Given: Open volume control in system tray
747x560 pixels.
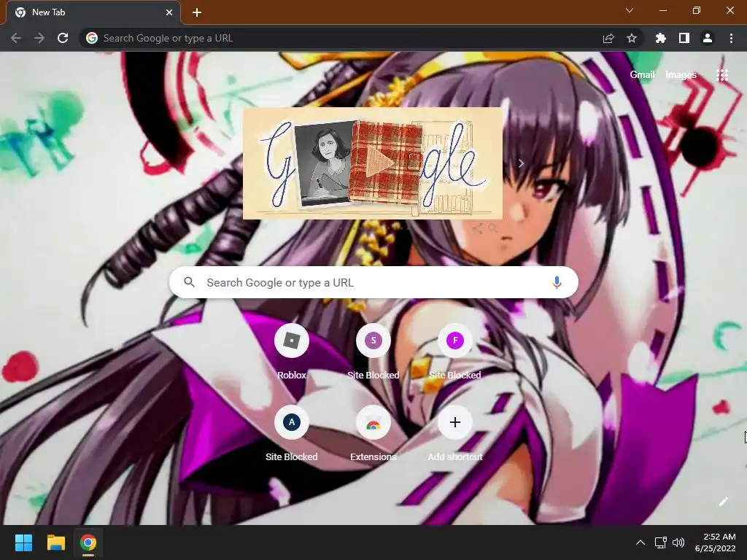Looking at the screenshot, I should (x=678, y=542).
